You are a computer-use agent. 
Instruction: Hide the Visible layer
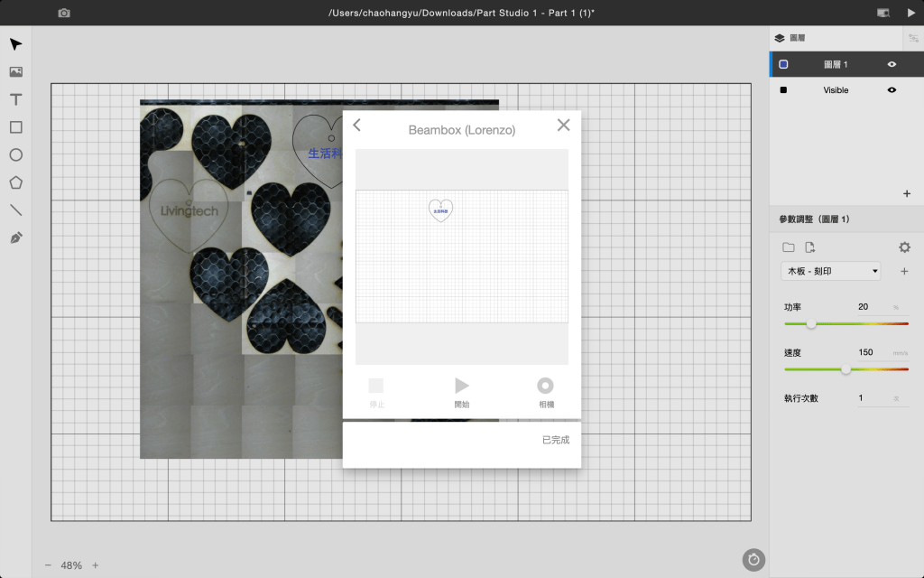click(x=892, y=90)
